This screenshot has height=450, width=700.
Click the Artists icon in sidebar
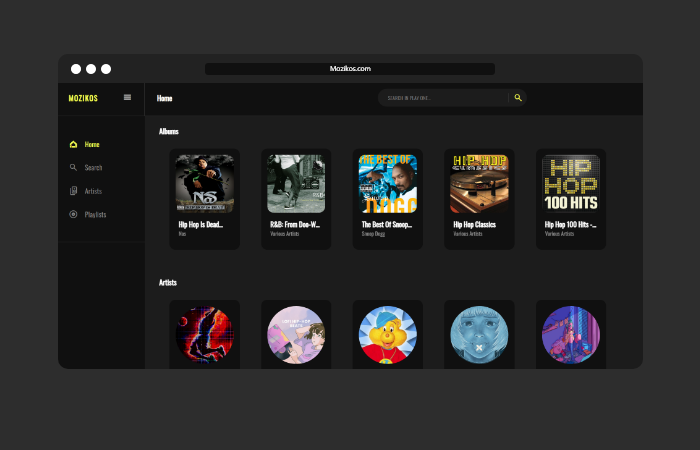tap(73, 191)
